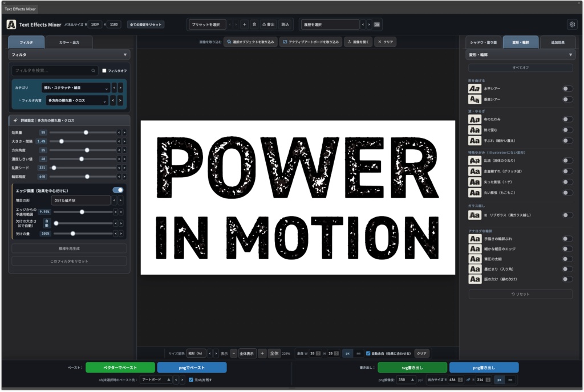Click the 丸い膨張 Aa preview icon
The image size is (584, 392).
(x=474, y=193)
